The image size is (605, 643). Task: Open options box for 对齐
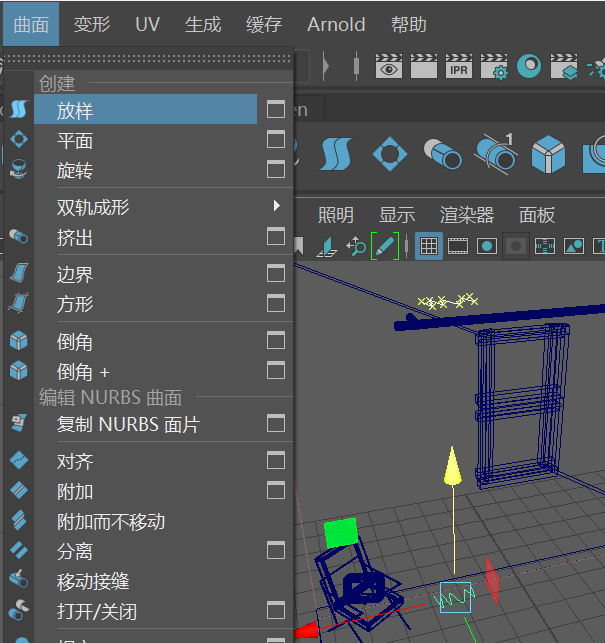pyautogui.click(x=276, y=460)
